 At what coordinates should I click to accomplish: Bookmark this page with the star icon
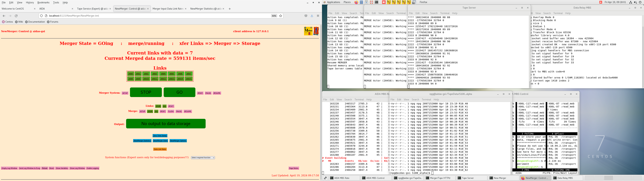point(281,16)
